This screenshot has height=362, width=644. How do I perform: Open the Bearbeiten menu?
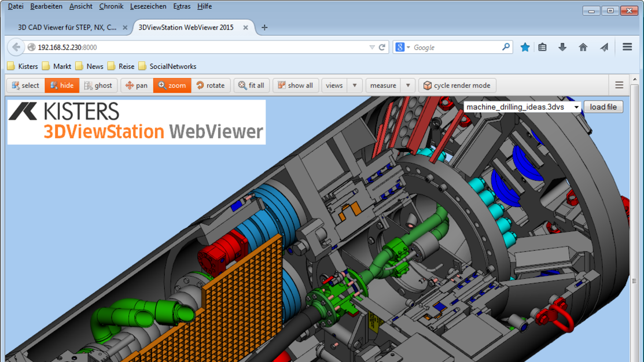click(46, 6)
